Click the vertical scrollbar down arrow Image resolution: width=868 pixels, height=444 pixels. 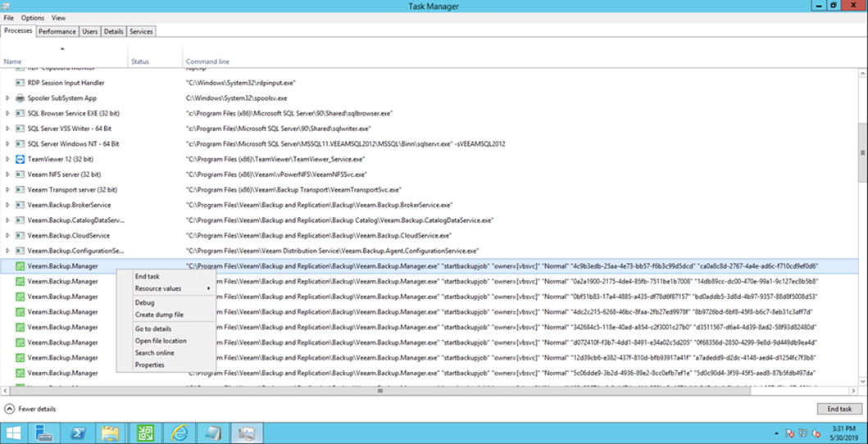point(862,381)
